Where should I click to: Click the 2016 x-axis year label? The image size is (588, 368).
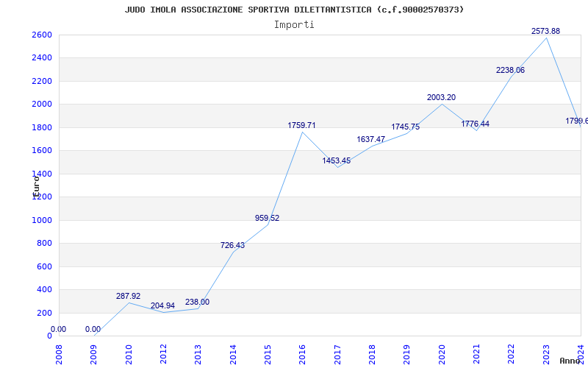(x=302, y=355)
